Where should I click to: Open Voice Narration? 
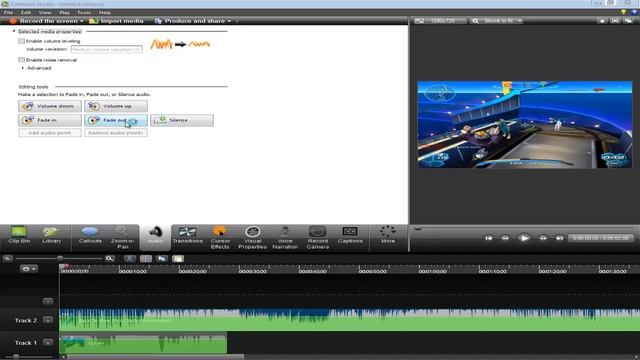click(x=285, y=237)
